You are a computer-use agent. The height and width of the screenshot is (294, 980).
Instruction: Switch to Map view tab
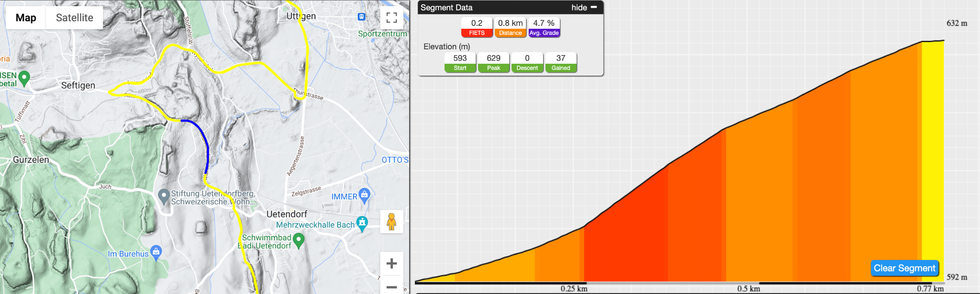[x=26, y=18]
